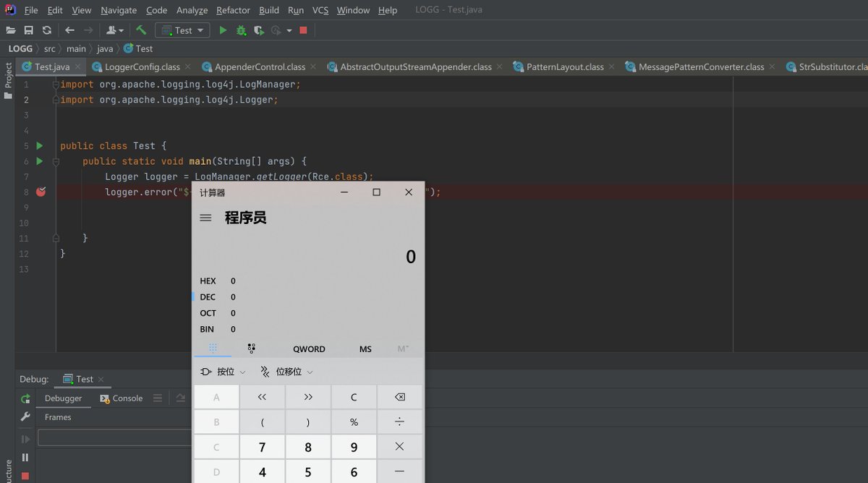Click the calculator left shift << key
This screenshot has height=483, width=868.
pyautogui.click(x=262, y=397)
